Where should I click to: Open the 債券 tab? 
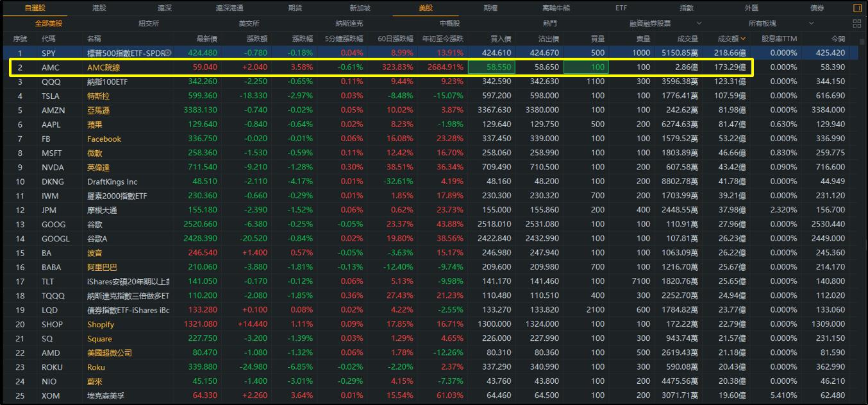coord(817,8)
